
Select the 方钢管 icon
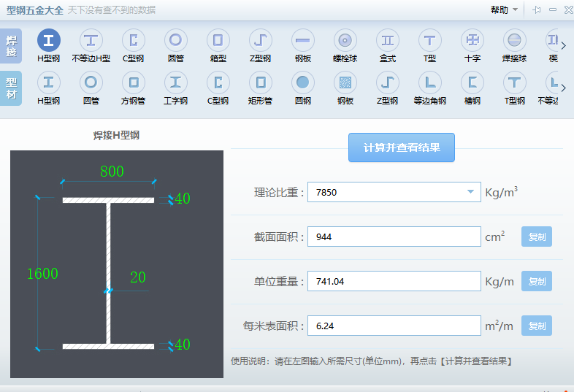[x=133, y=82]
